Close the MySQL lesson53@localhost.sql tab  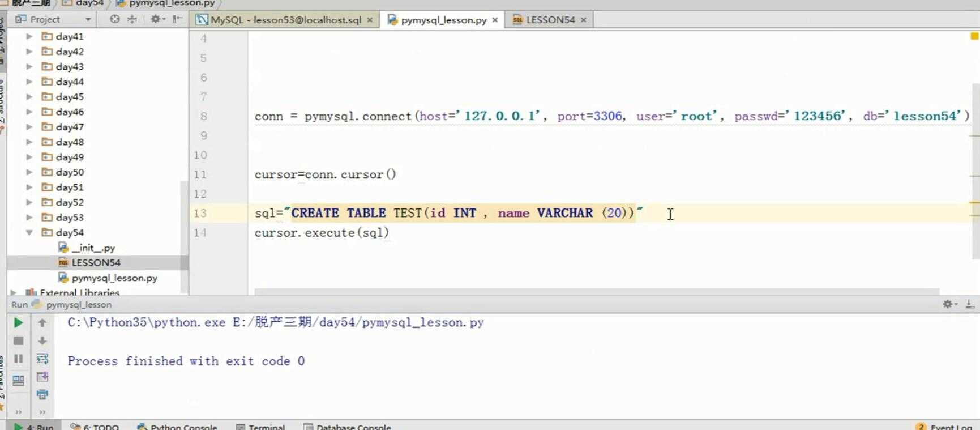pyautogui.click(x=370, y=20)
